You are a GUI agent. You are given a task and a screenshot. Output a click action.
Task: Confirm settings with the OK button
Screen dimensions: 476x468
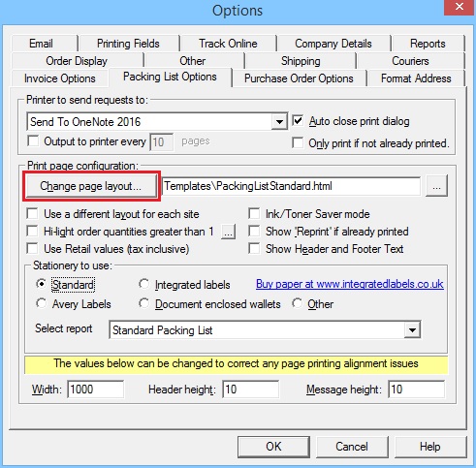(273, 447)
